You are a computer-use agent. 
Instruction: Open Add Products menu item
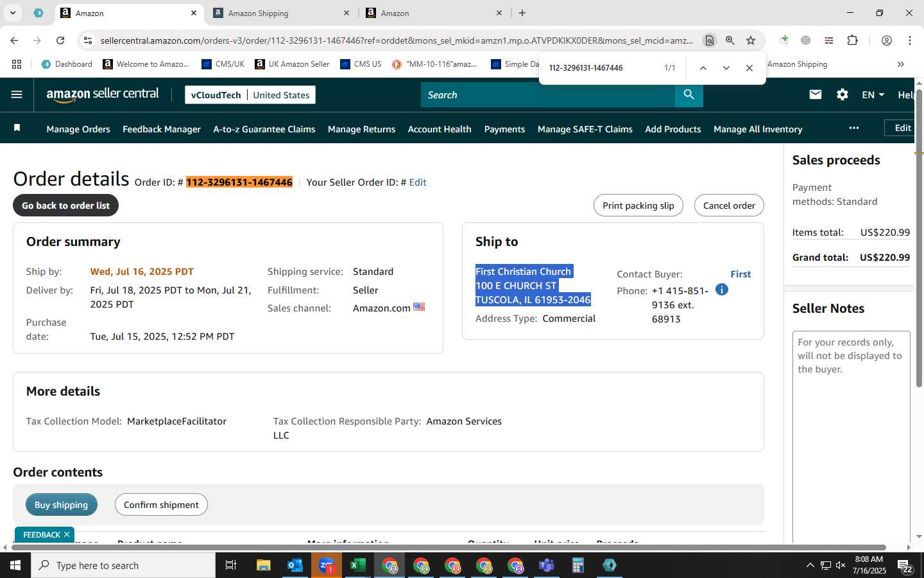(673, 129)
